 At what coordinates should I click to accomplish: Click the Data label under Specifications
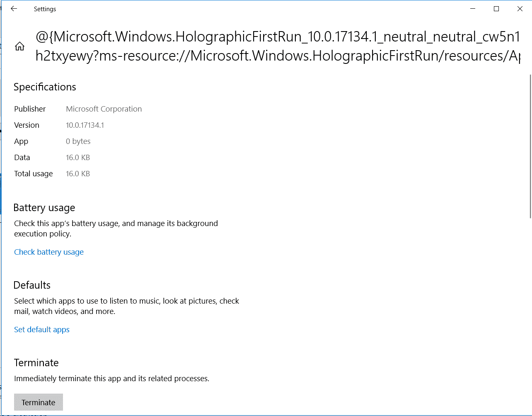(x=22, y=158)
